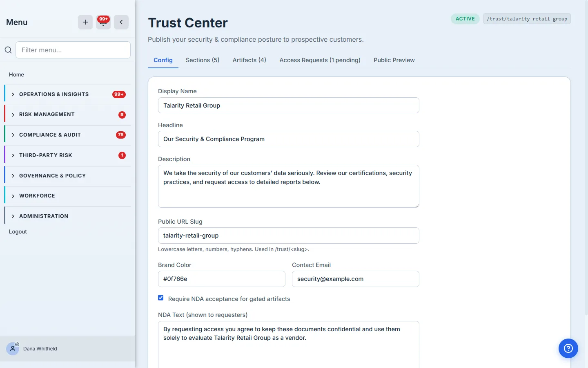The width and height of the screenshot is (588, 368).
Task: Switch to the Config tab
Action: (x=163, y=60)
